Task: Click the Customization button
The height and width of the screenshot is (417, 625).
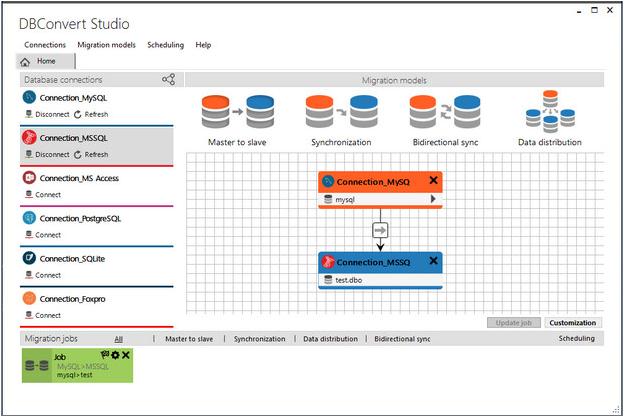Action: 572,323
